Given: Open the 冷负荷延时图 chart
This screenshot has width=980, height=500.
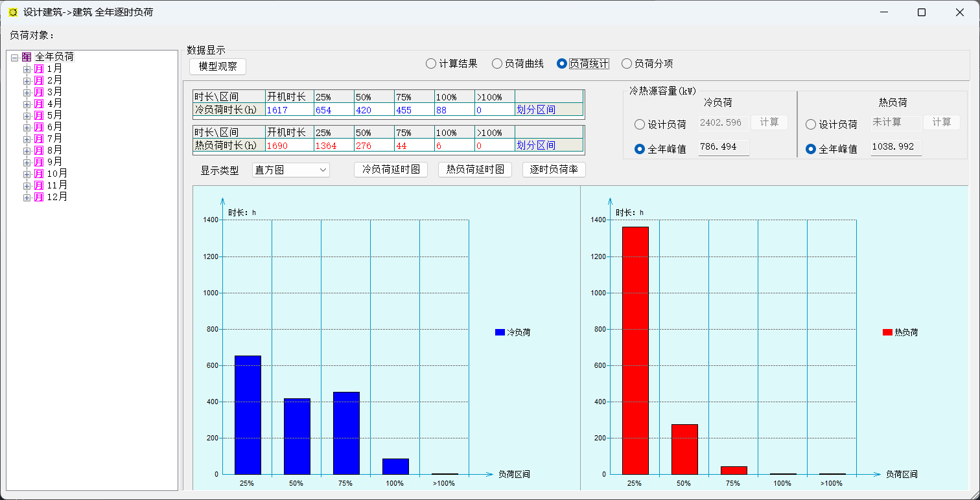Looking at the screenshot, I should pyautogui.click(x=390, y=170).
